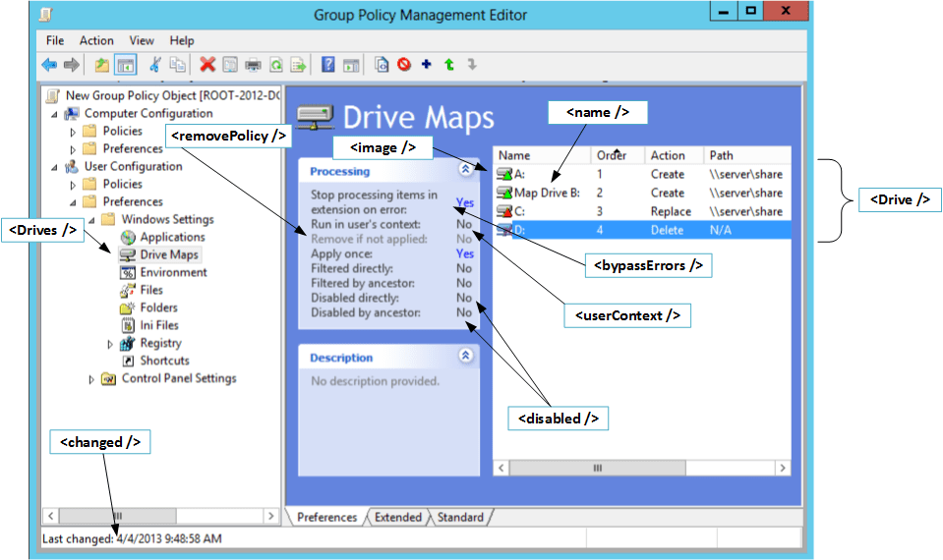Screen dimensions: 943x560
Task: Select Registry in the tree
Action: coord(160,343)
